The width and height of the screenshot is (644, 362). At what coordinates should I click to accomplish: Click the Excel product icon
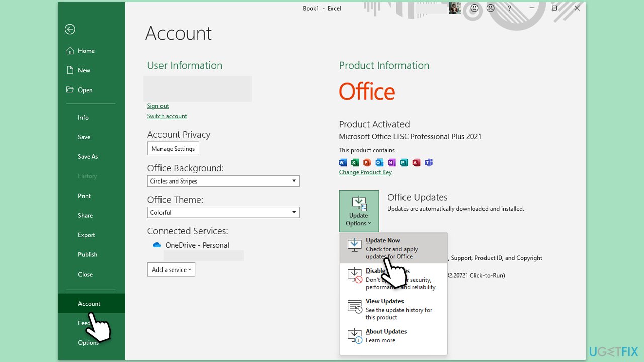click(x=355, y=162)
